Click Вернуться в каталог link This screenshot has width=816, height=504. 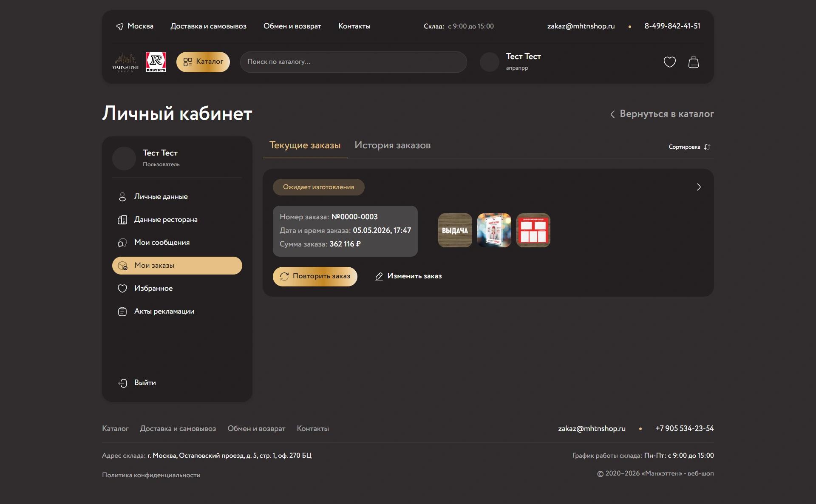coord(662,114)
